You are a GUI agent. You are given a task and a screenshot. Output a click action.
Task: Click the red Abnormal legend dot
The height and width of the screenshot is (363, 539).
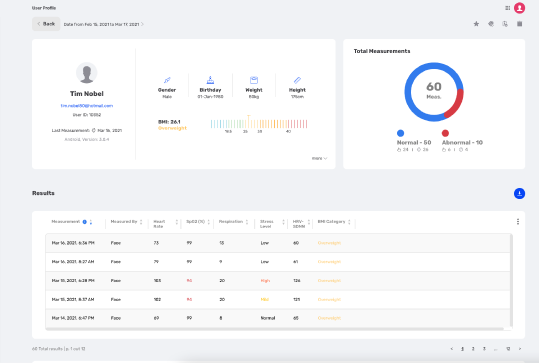pos(445,133)
